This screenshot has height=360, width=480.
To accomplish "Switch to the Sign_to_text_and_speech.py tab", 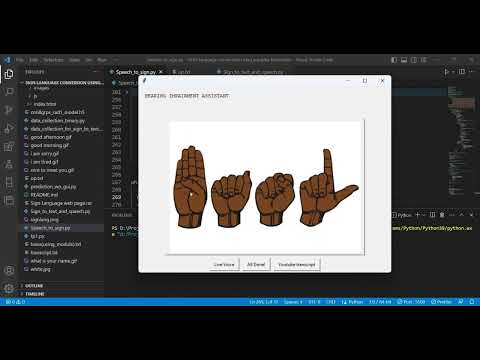I will pyautogui.click(x=252, y=72).
